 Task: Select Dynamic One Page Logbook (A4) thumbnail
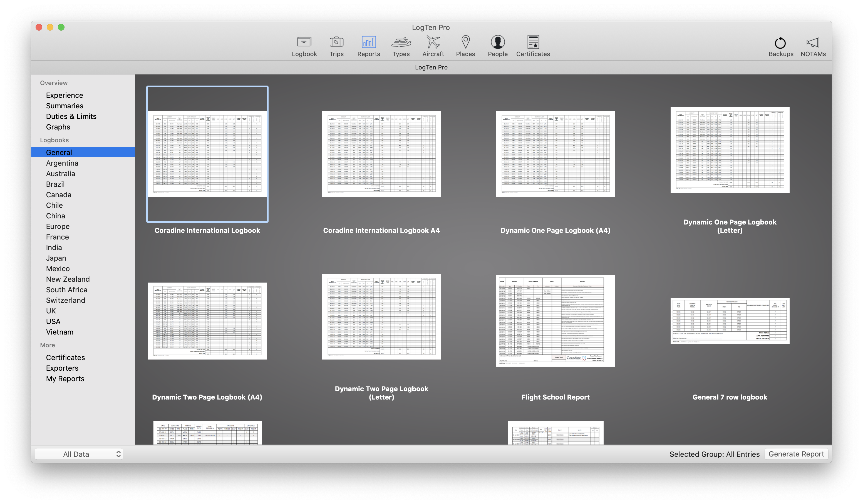(x=556, y=154)
